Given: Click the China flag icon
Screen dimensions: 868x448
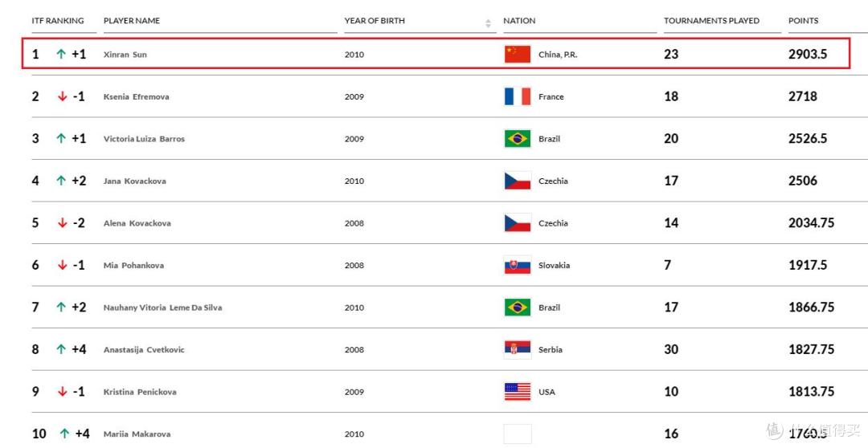Looking at the screenshot, I should (518, 55).
